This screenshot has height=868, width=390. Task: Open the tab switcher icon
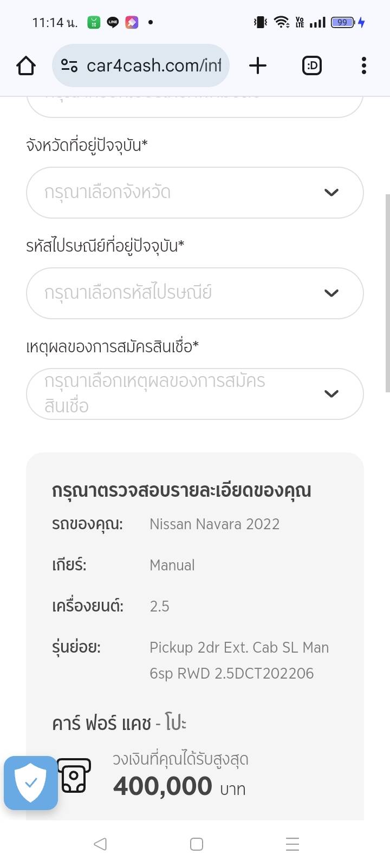tap(311, 66)
